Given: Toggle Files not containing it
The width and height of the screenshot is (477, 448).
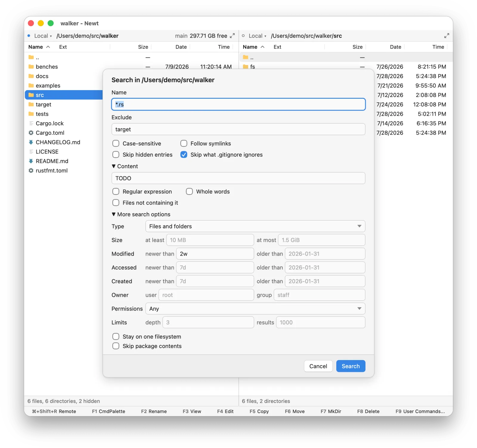Looking at the screenshot, I should coord(116,203).
